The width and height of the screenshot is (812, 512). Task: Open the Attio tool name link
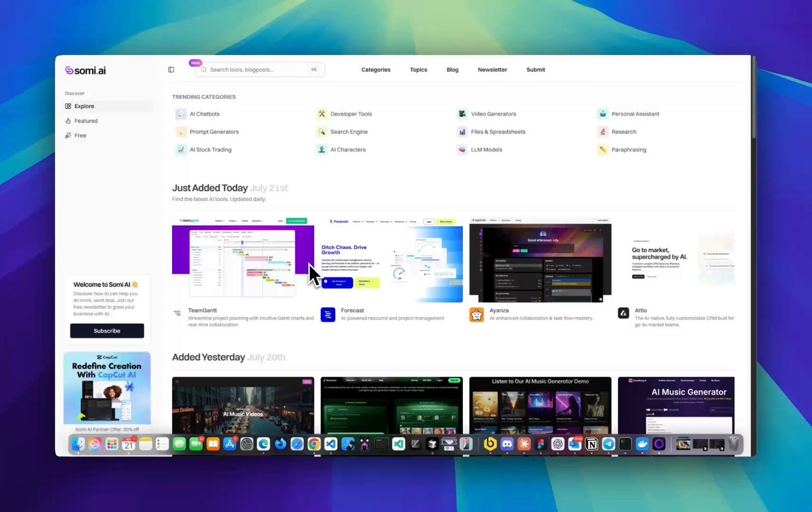tap(641, 310)
